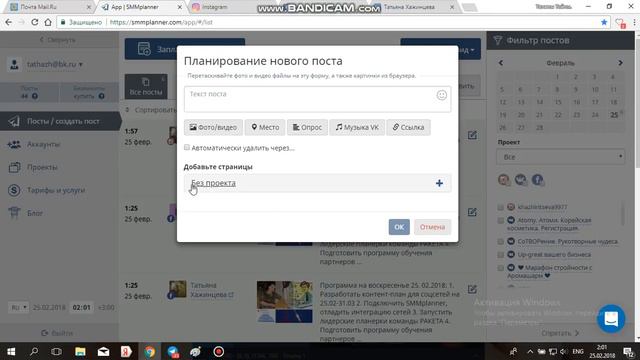Open File Explorer from the taskbar
This screenshot has height=360, width=640.
[x=80, y=351]
